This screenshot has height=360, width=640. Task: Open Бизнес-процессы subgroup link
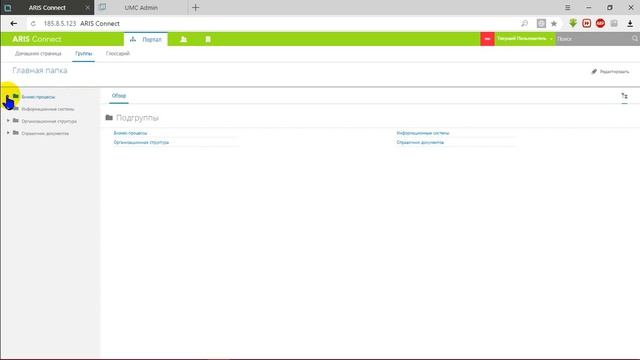click(130, 133)
